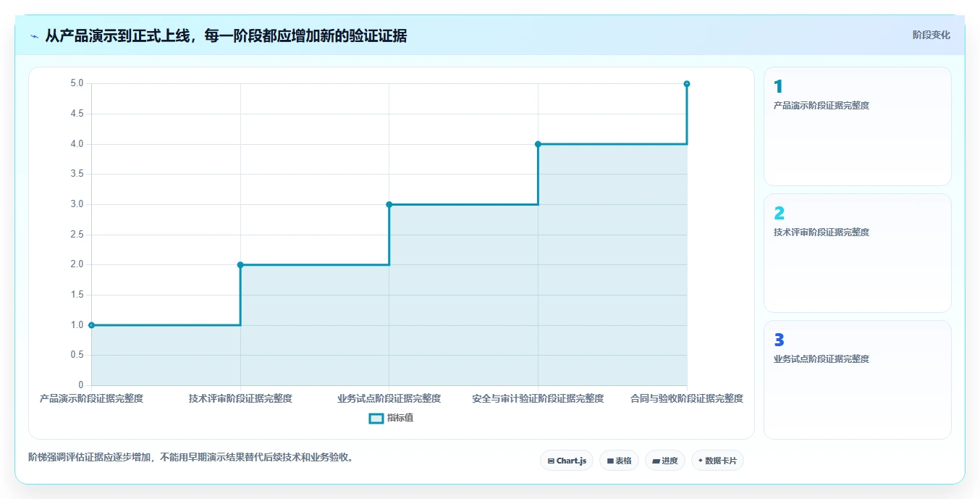Click x-axis label 产品演示阶段证据完整度
Image resolution: width=980 pixels, height=499 pixels.
click(91, 398)
